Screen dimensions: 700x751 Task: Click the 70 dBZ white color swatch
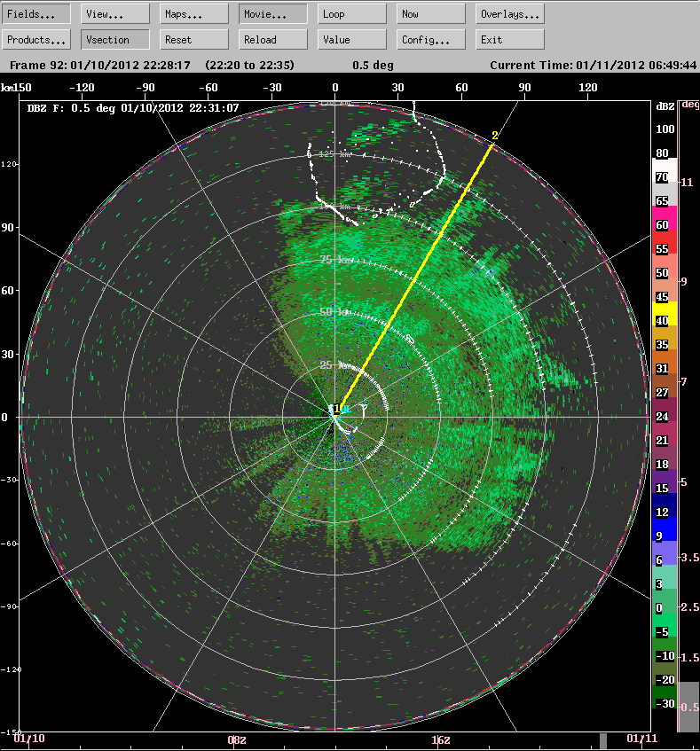[665, 170]
